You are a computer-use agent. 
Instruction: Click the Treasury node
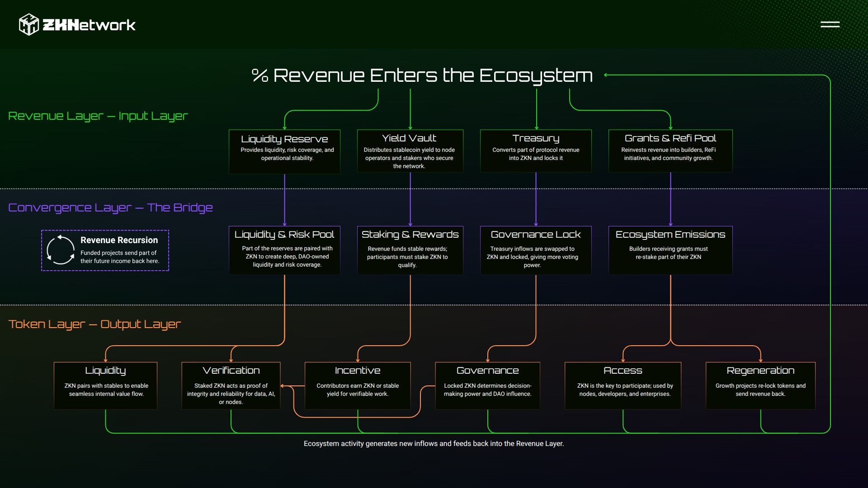[x=535, y=150]
